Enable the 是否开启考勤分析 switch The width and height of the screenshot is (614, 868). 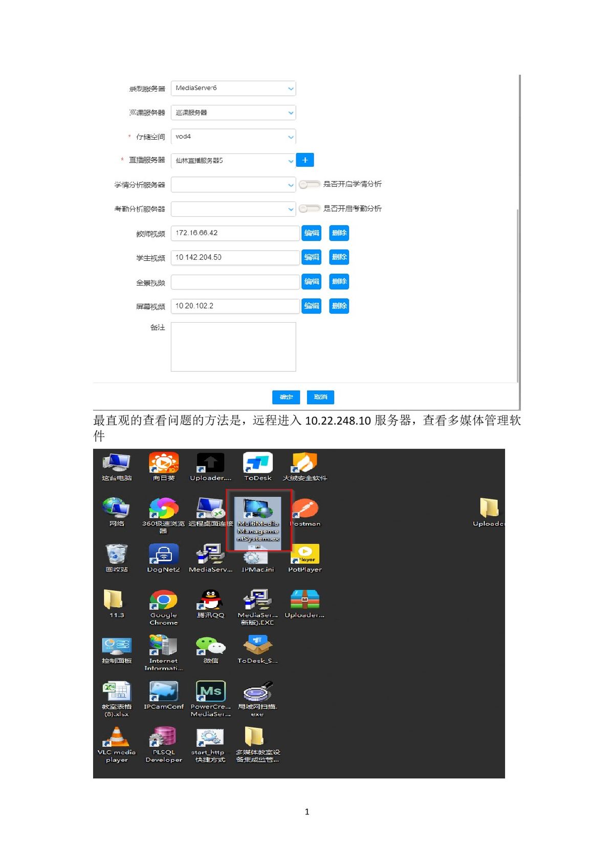pyautogui.click(x=309, y=209)
